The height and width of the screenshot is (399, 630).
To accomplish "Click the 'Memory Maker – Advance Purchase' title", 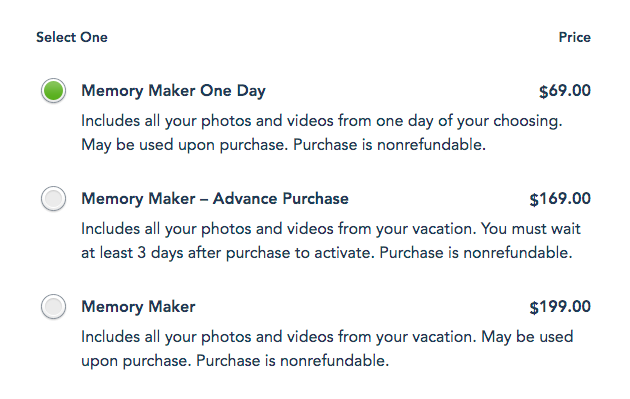I will coord(215,198).
